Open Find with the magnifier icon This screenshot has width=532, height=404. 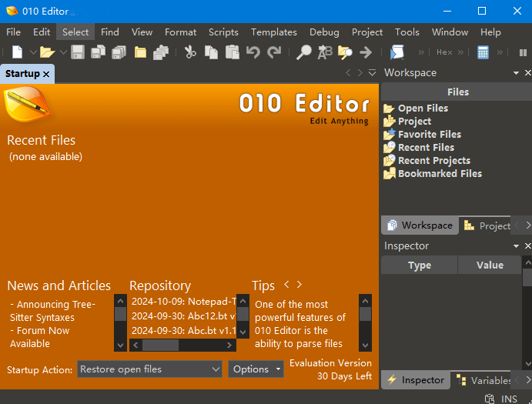tap(305, 52)
